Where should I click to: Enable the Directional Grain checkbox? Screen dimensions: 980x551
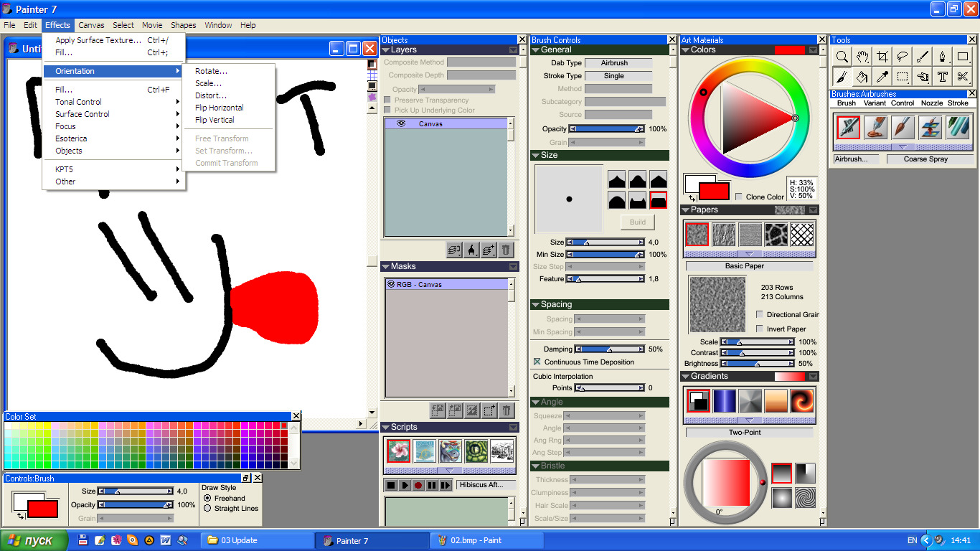tap(760, 314)
